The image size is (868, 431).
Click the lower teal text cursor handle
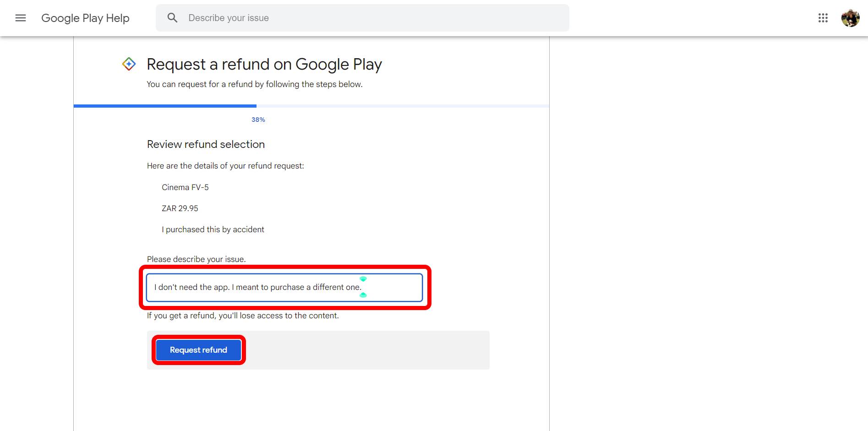[363, 295]
